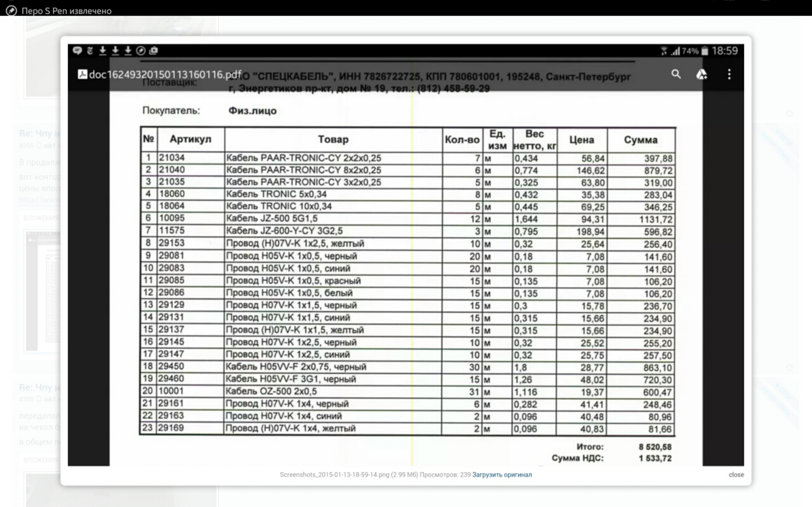Click the battery icon in the status bar
This screenshot has height=507, width=812.
click(704, 51)
